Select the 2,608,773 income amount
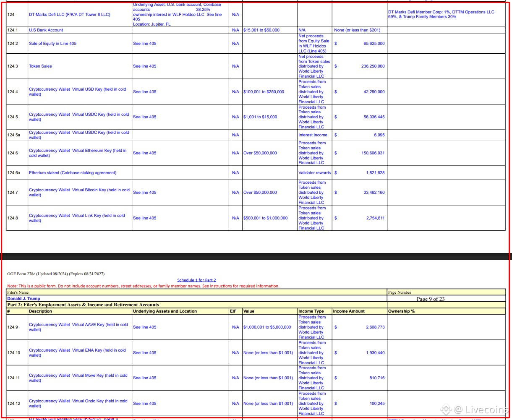512x420 pixels. click(375, 327)
